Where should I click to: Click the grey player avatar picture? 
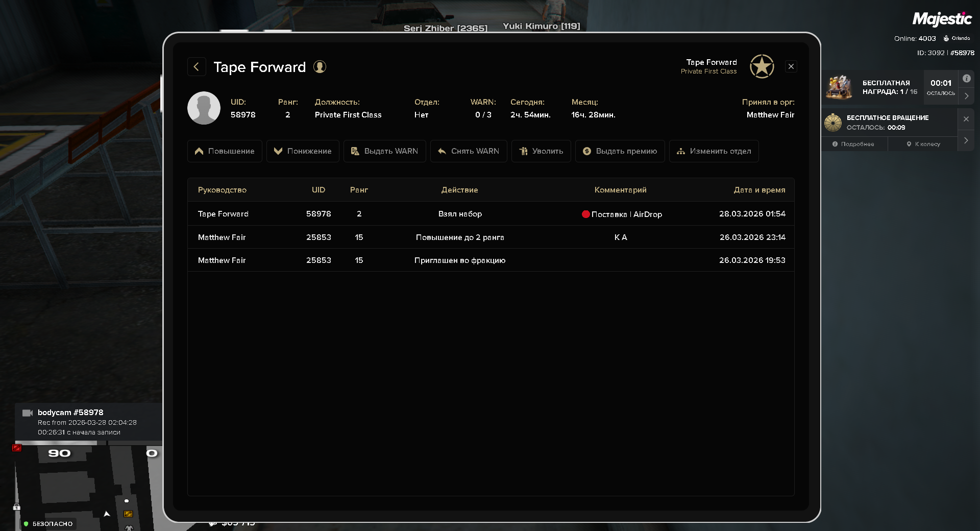tap(204, 108)
